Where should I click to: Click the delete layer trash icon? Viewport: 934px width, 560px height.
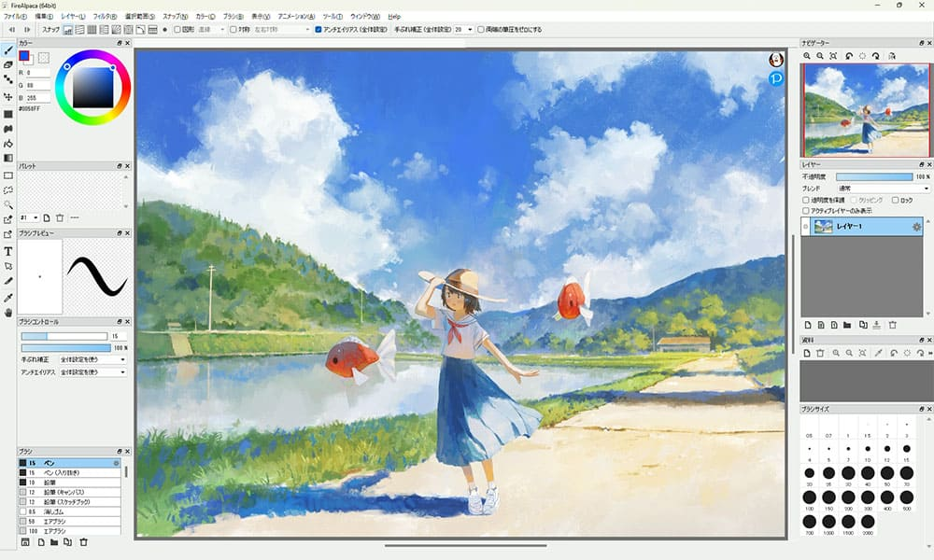coord(893,325)
